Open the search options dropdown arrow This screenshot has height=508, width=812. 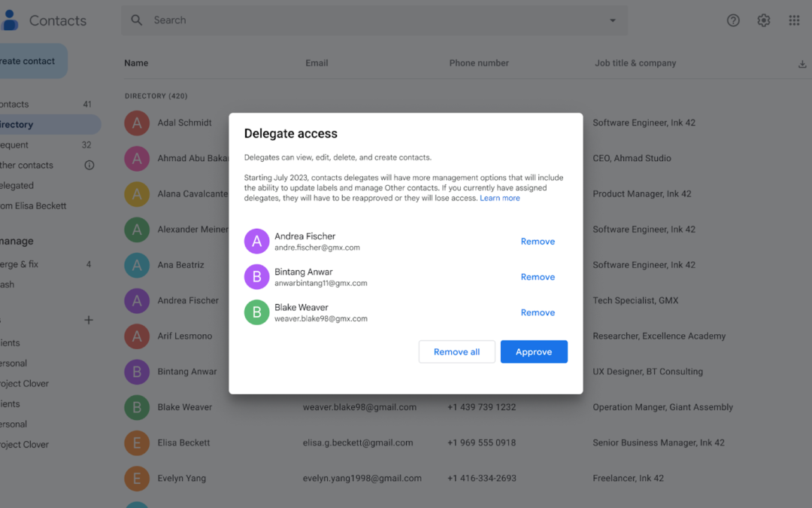613,21
